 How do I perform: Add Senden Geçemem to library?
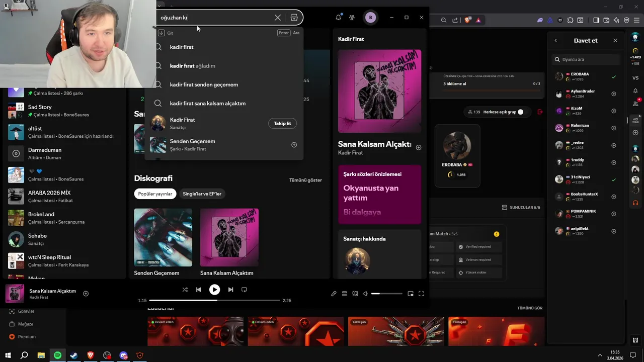294,145
